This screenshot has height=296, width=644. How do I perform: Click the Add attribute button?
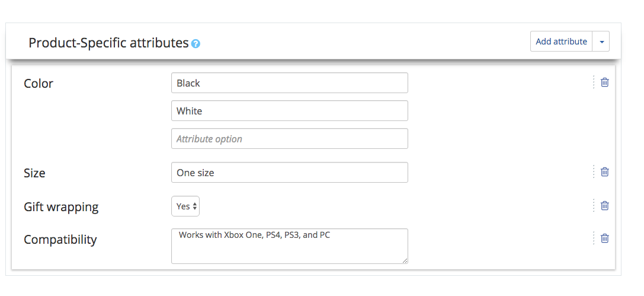(561, 42)
